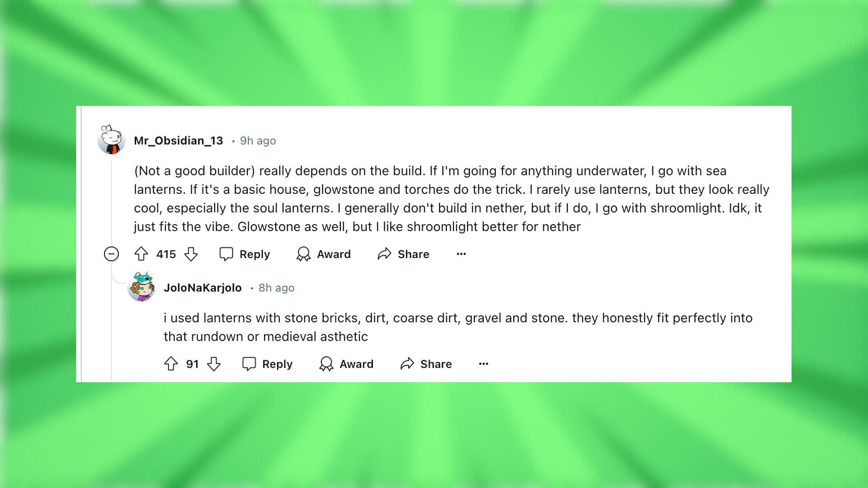This screenshot has width=868, height=488.
Task: Open JoloNaKarjolo's avatar profile
Action: [142, 287]
